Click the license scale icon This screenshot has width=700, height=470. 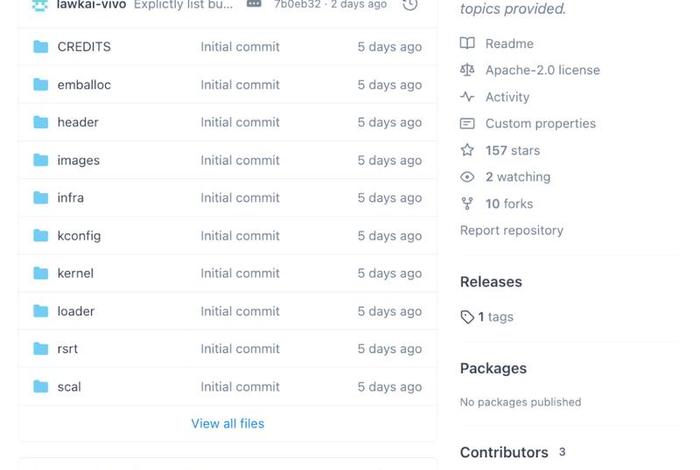pyautogui.click(x=467, y=70)
